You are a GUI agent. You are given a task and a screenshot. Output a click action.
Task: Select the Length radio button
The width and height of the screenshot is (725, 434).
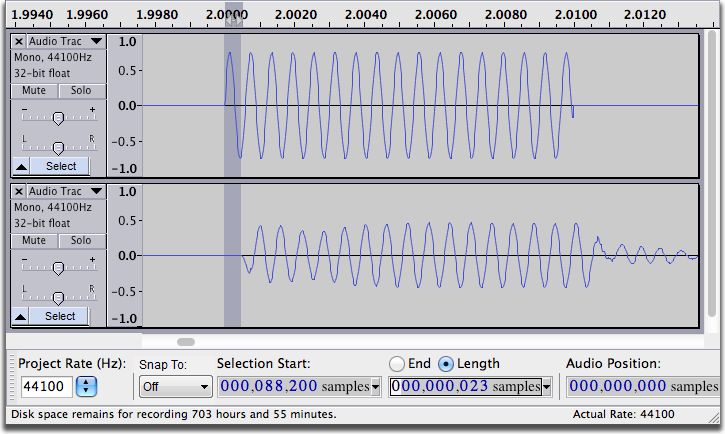click(x=446, y=364)
